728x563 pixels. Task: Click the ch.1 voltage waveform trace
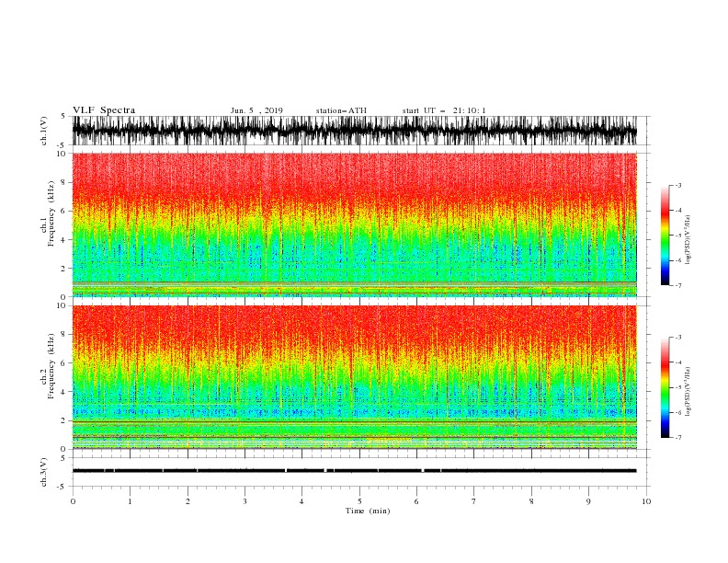354,131
